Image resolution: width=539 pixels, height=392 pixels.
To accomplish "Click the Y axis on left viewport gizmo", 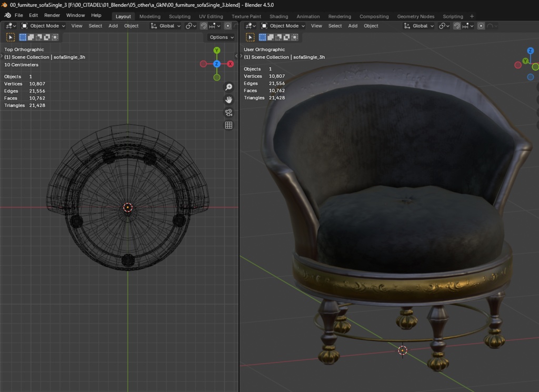I will (x=216, y=51).
